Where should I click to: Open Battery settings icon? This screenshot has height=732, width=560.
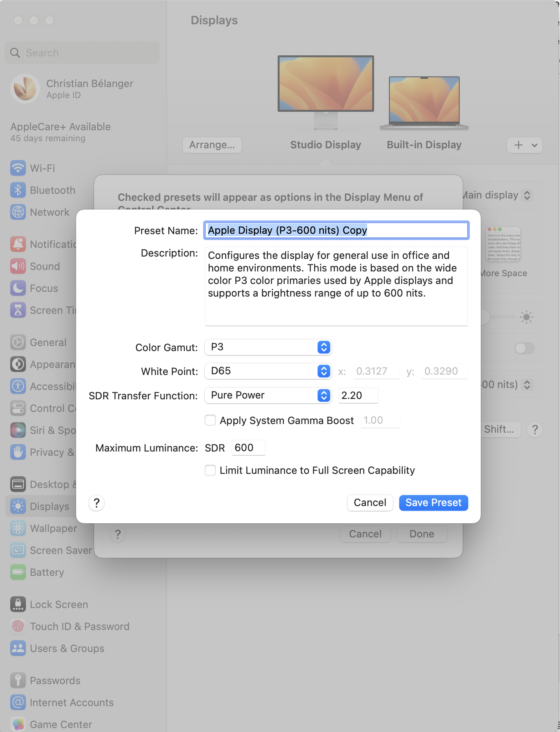(18, 572)
